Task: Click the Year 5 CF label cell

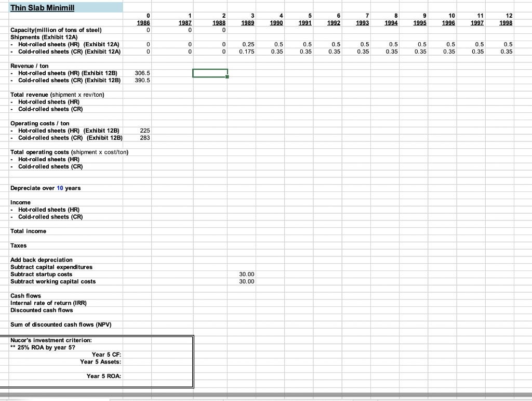Action: pyautogui.click(x=105, y=355)
